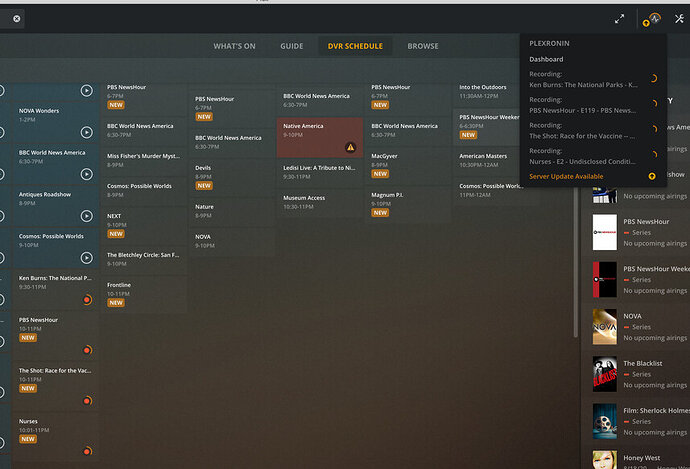Open Magnum P.I. 9-10PM card
Viewport: 690px width, 469px height.
[408, 204]
